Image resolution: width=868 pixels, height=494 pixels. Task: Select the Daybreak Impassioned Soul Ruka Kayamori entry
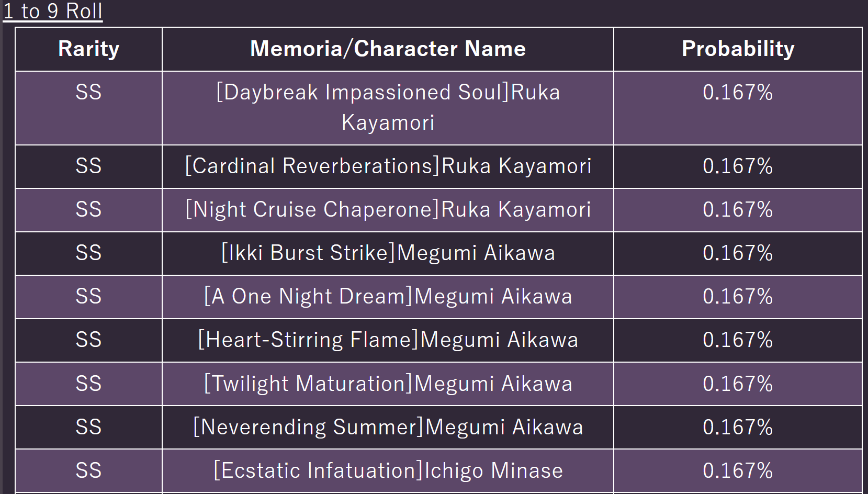[388, 107]
